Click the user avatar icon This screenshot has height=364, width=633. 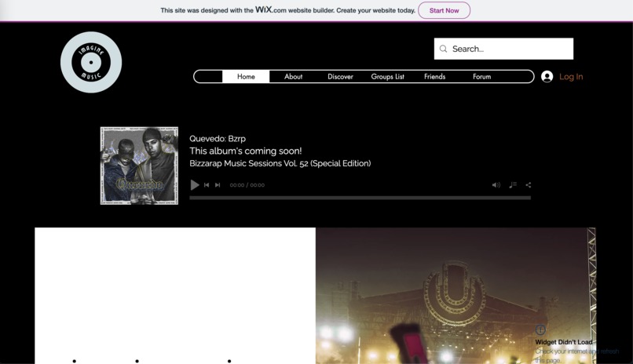[x=547, y=77]
